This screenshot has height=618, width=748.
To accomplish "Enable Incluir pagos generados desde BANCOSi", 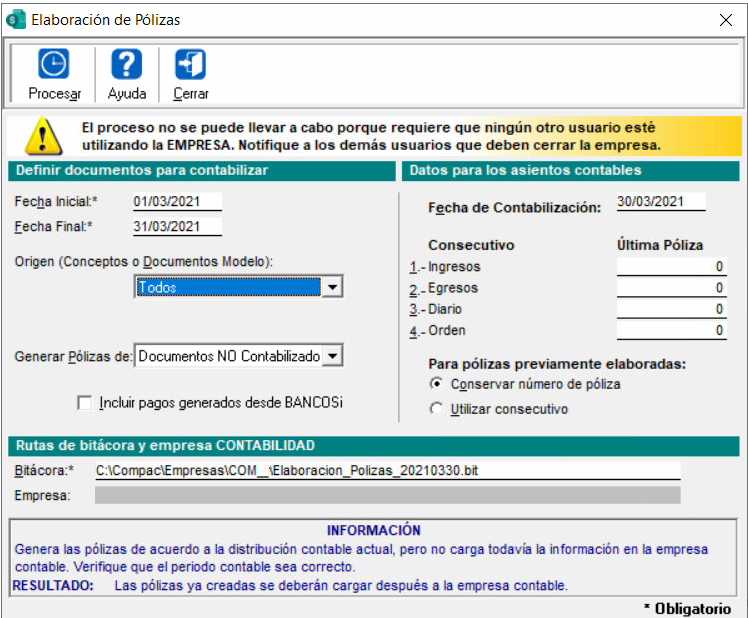I will (86, 403).
